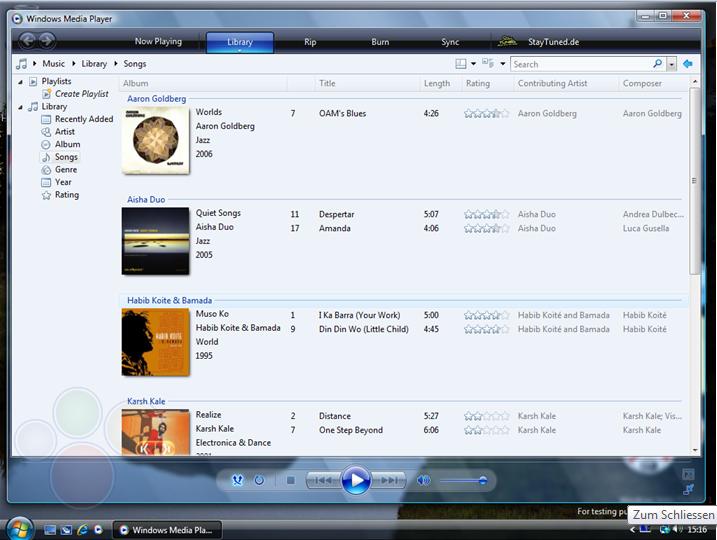Switch to the Now Playing tab
The height and width of the screenshot is (540, 717).
point(158,42)
